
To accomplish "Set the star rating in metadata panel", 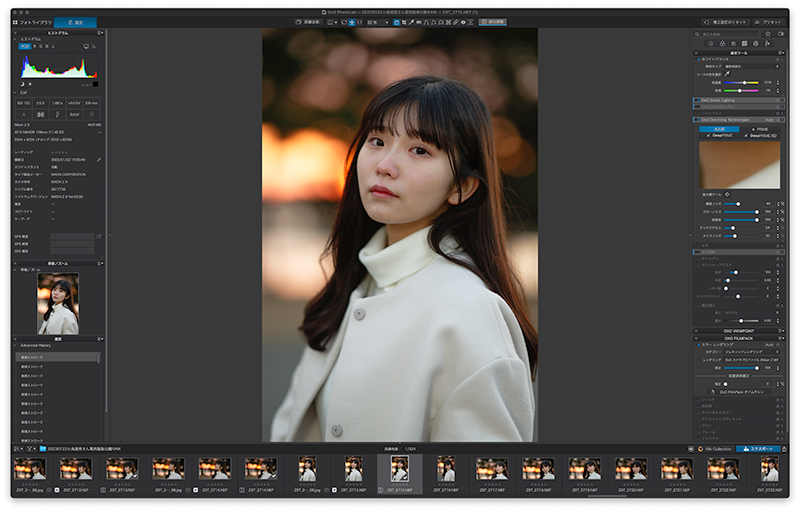I will click(x=59, y=152).
